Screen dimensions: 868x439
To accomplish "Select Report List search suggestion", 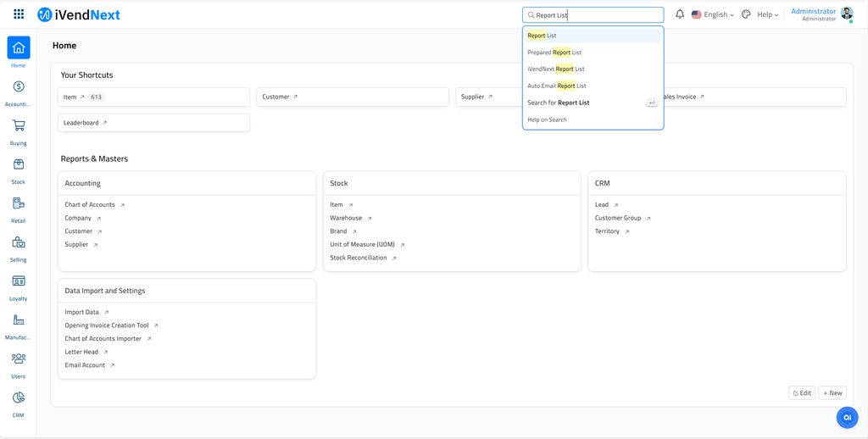I will pyautogui.click(x=593, y=36).
